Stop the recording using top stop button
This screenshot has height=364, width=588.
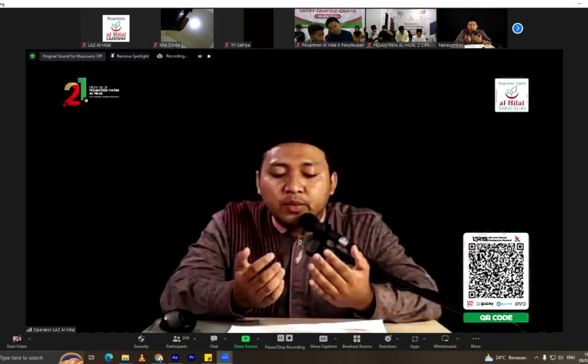(209, 56)
